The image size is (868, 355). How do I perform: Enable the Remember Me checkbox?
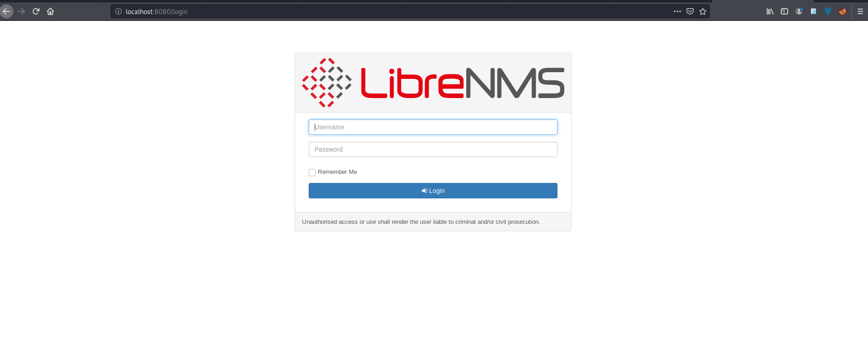pos(312,173)
